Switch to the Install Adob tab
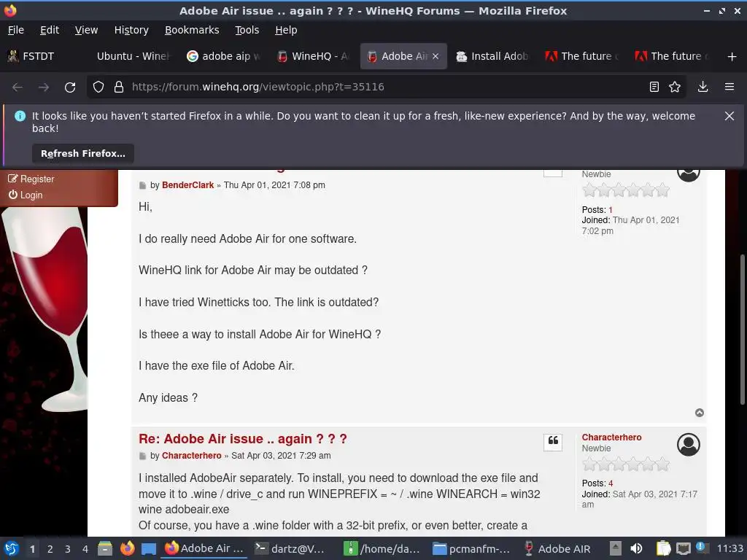This screenshot has height=560, width=747. pyautogui.click(x=493, y=56)
